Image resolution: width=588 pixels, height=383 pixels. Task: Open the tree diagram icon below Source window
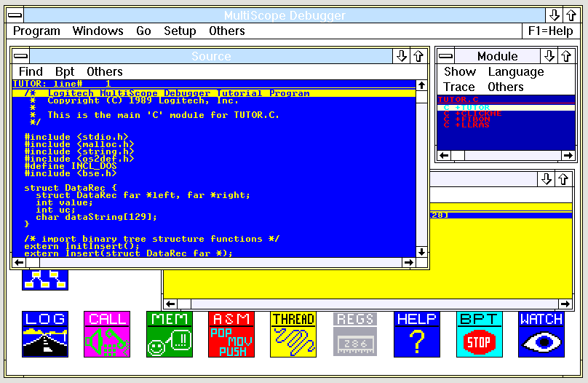(45, 280)
